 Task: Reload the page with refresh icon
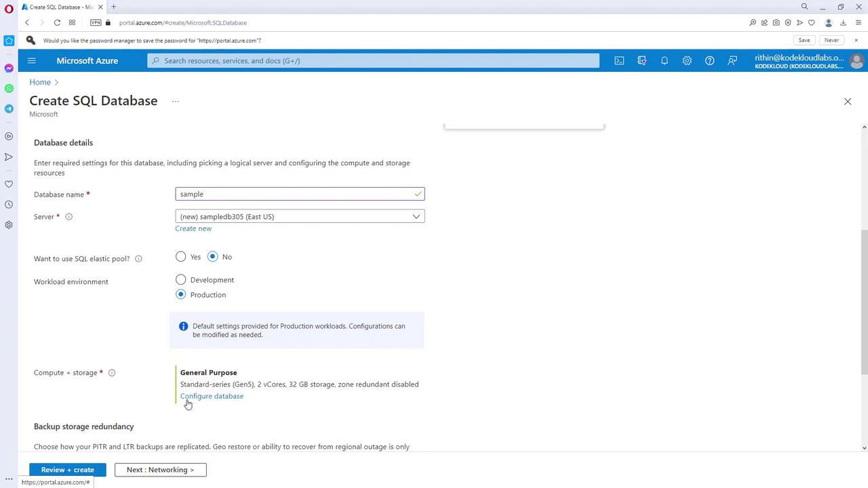point(57,22)
